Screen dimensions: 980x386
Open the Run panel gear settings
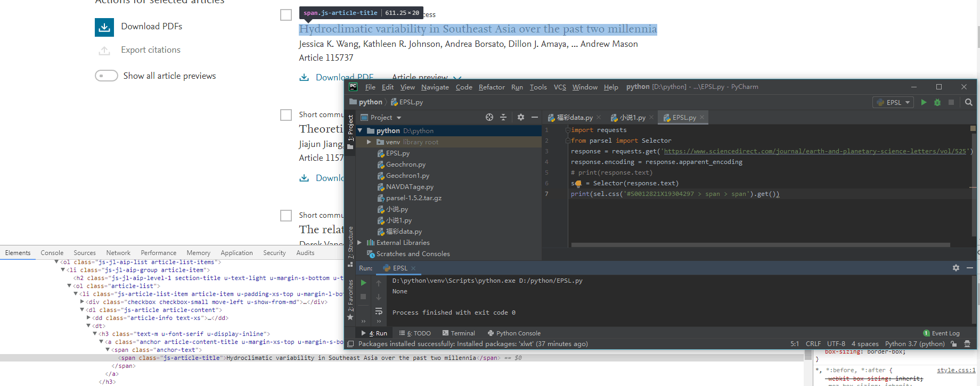956,268
